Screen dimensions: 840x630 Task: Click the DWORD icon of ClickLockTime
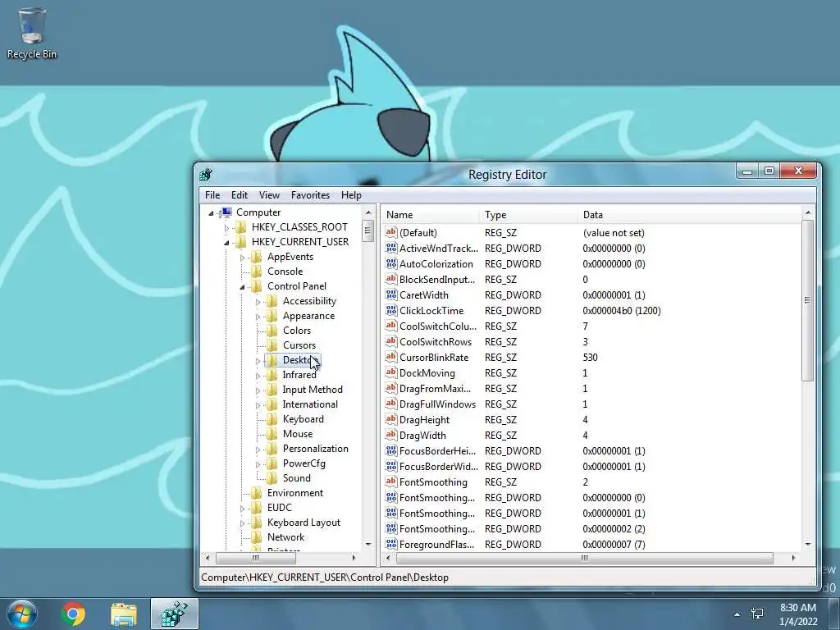coord(391,310)
